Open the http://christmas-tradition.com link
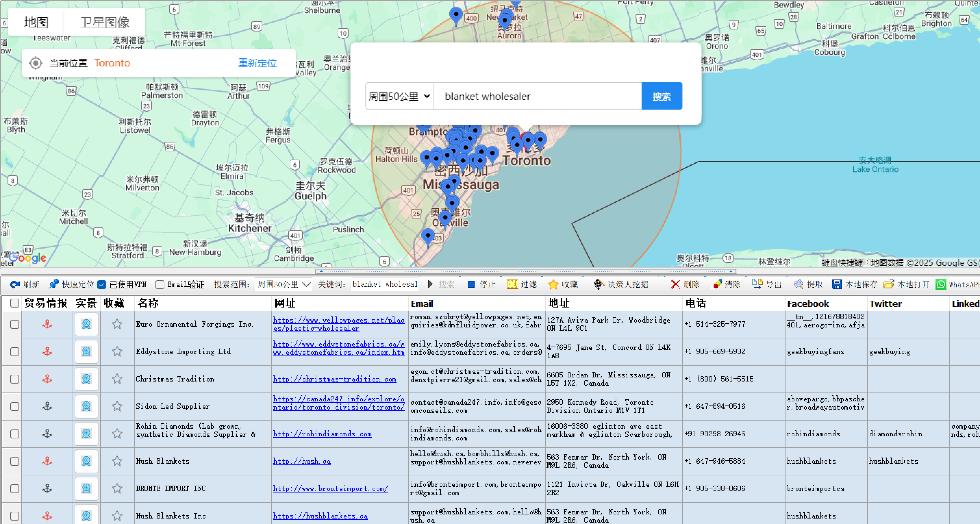The image size is (980, 524). pos(335,379)
